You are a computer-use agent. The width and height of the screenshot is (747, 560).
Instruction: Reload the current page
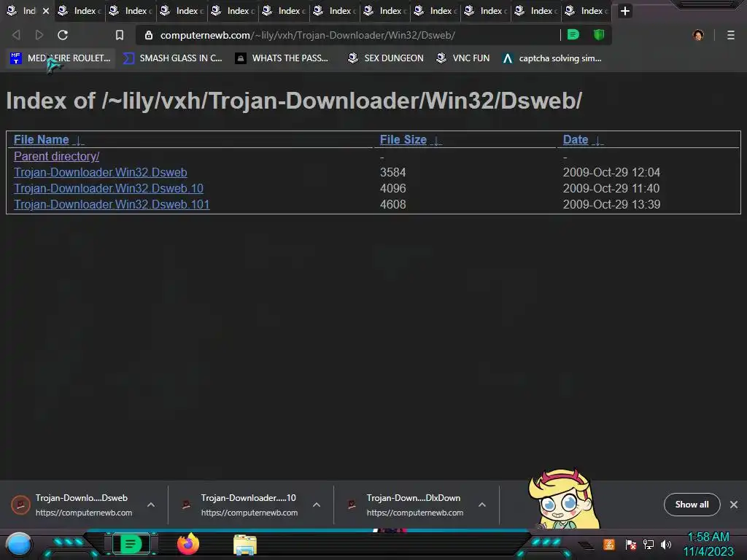tap(63, 35)
